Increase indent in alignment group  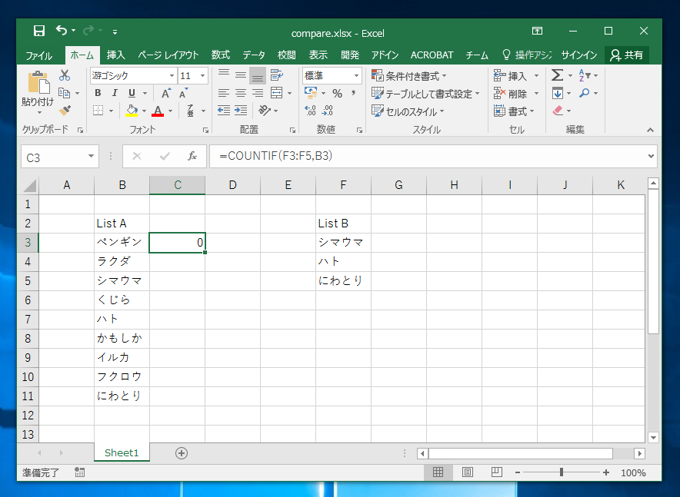coord(241,111)
